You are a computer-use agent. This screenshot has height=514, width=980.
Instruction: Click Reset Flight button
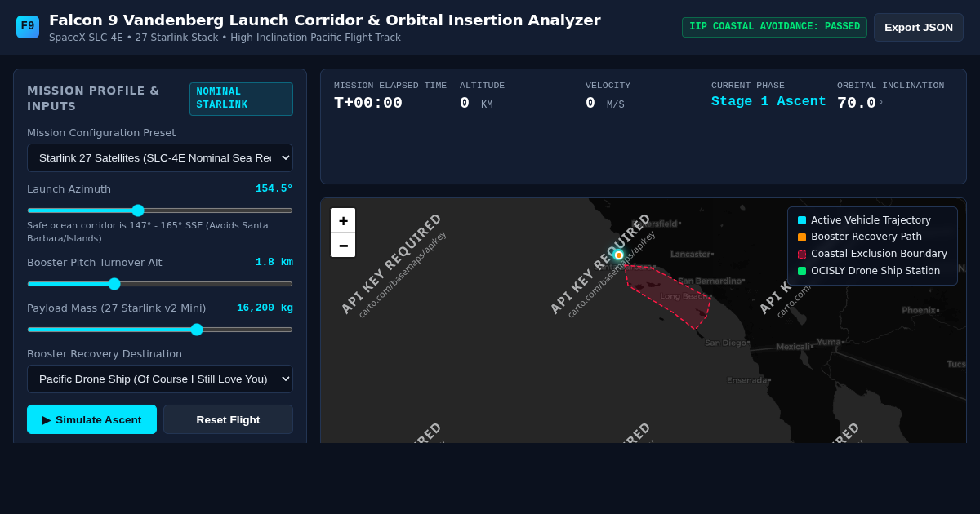click(228, 419)
